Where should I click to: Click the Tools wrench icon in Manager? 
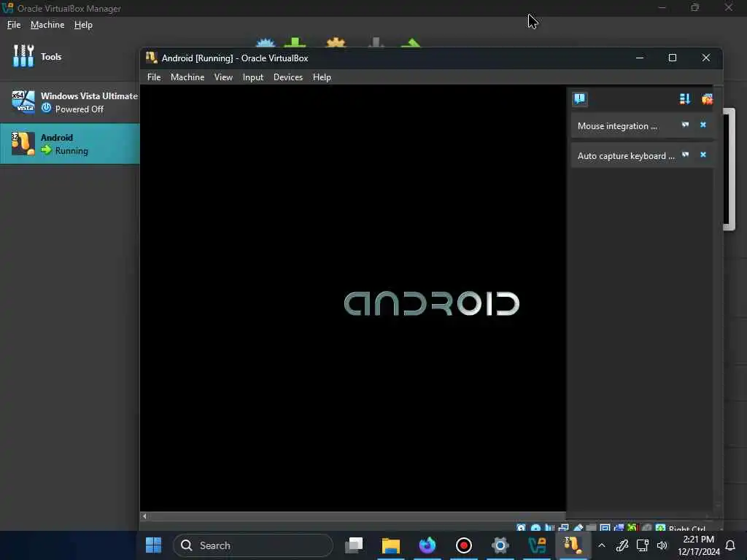(x=23, y=56)
